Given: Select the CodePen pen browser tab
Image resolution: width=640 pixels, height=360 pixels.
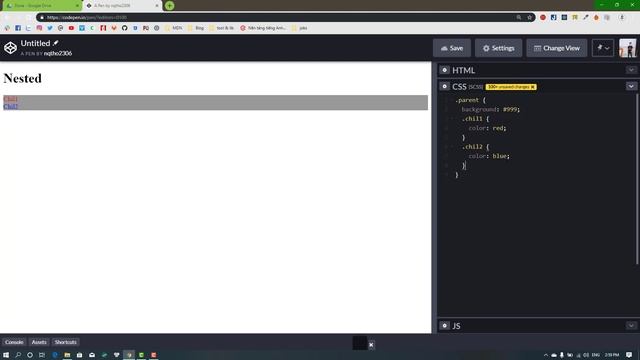Looking at the screenshot, I should click(122, 6).
